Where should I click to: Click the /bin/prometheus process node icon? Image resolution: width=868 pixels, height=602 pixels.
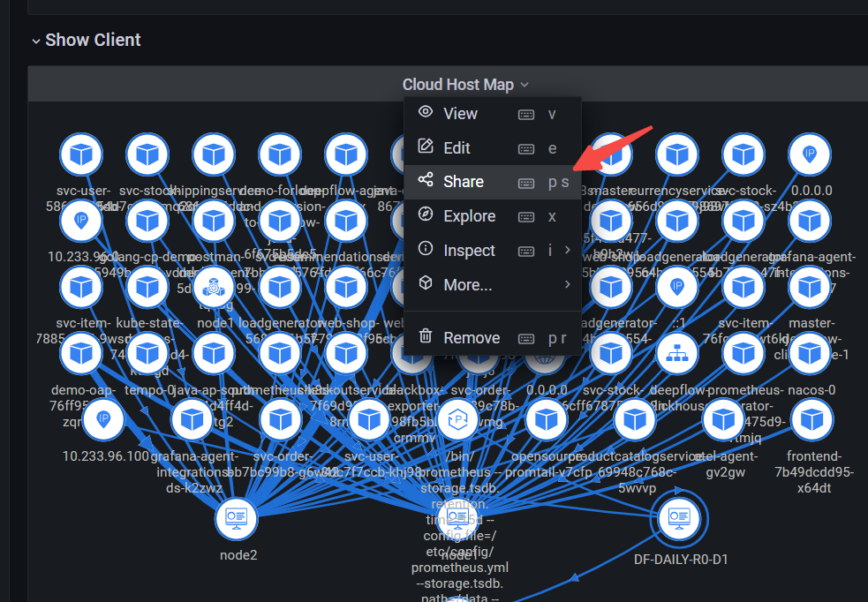[457, 420]
